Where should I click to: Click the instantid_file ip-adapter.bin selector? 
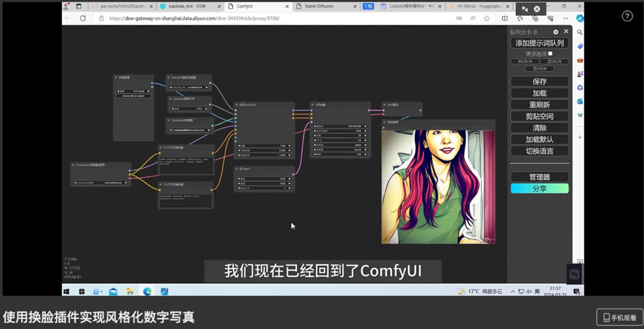point(190,87)
